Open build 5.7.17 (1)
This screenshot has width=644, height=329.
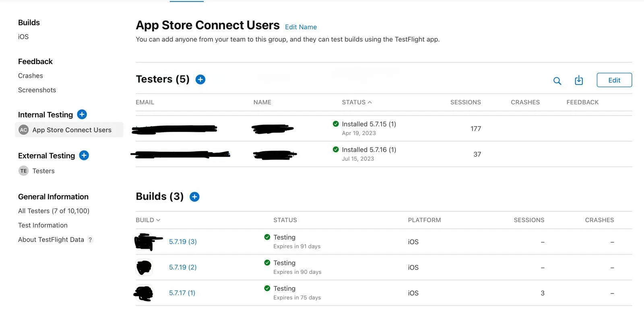182,293
